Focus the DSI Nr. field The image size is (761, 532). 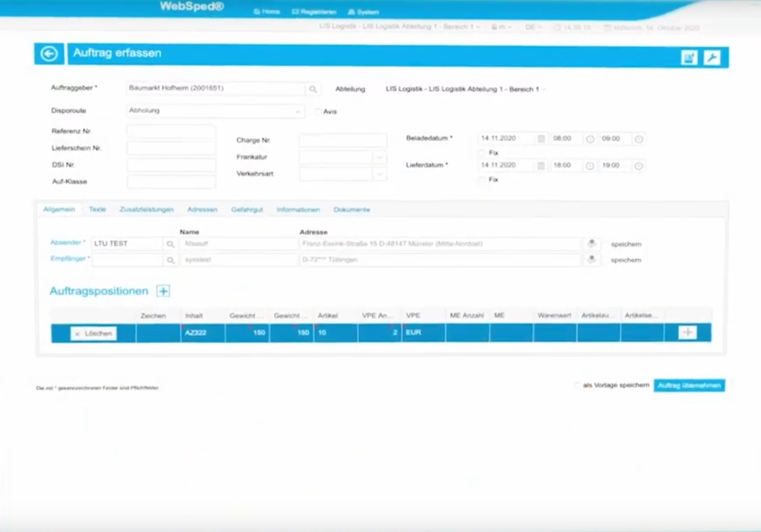171,165
